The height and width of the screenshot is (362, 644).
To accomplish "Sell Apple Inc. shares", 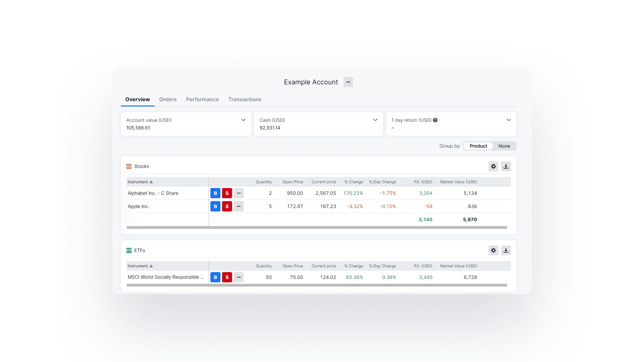I will click(227, 206).
